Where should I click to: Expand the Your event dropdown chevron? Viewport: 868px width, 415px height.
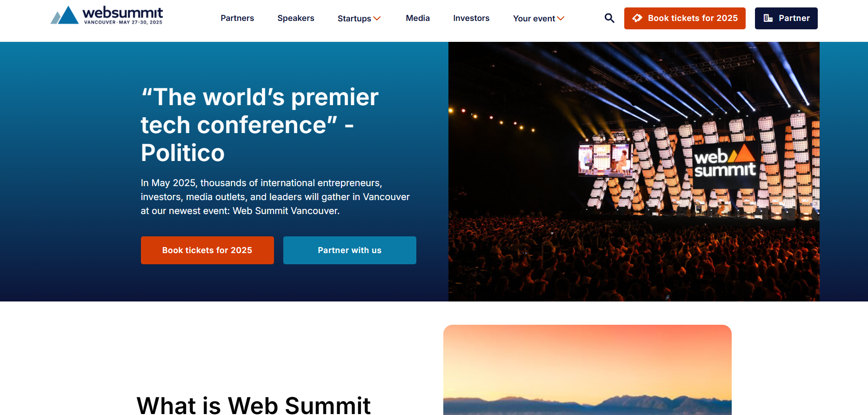pos(561,19)
